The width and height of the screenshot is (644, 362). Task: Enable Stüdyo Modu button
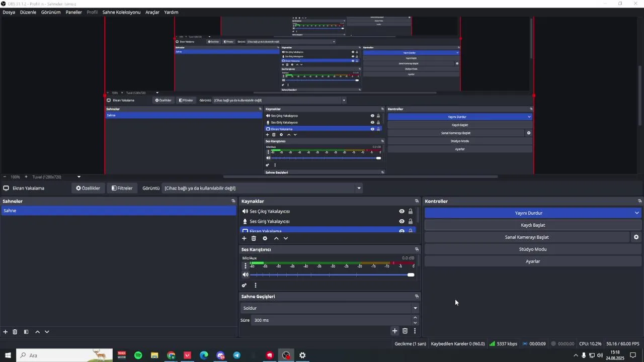[533, 249]
